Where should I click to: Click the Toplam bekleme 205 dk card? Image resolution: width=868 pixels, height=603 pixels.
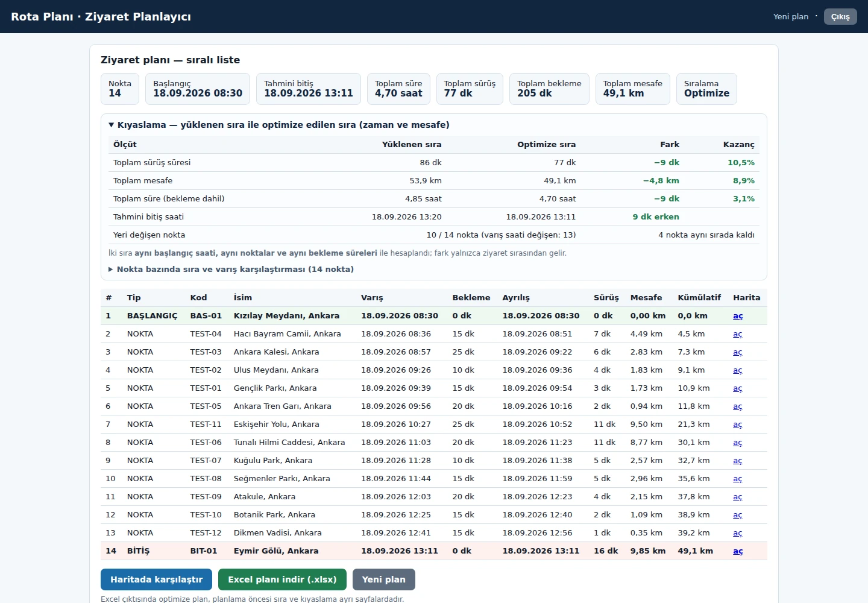(x=549, y=89)
